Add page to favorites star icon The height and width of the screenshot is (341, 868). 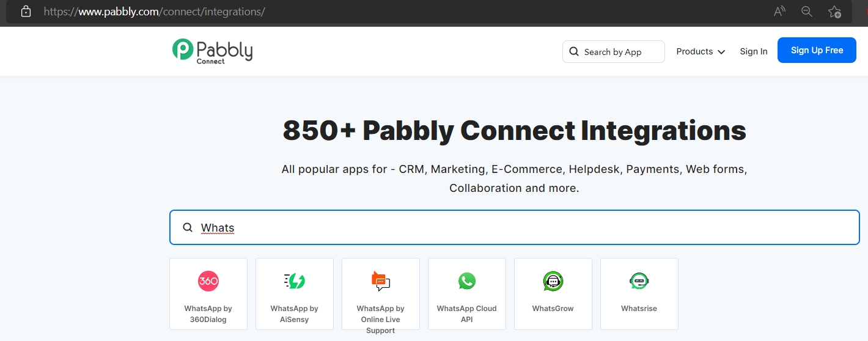[834, 12]
